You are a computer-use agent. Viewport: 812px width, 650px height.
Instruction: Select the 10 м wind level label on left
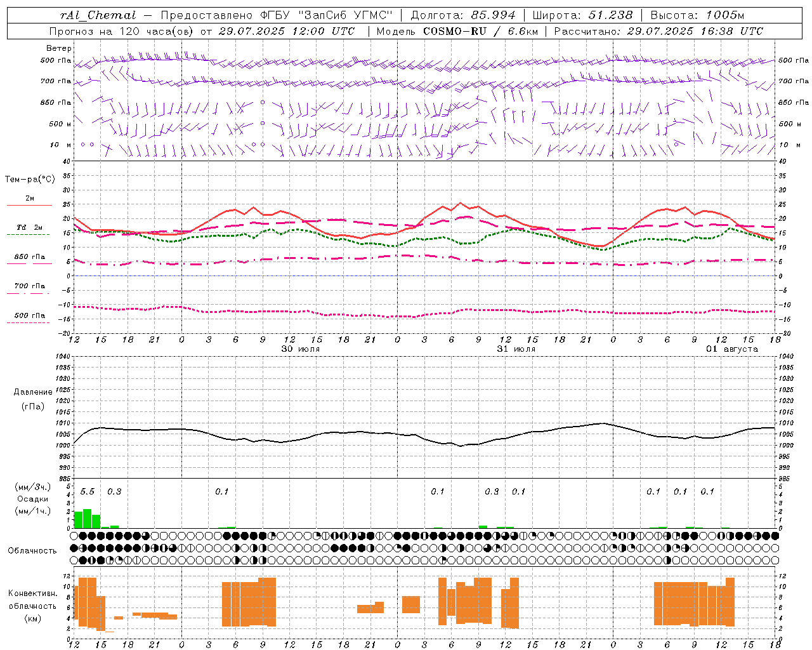coord(61,145)
